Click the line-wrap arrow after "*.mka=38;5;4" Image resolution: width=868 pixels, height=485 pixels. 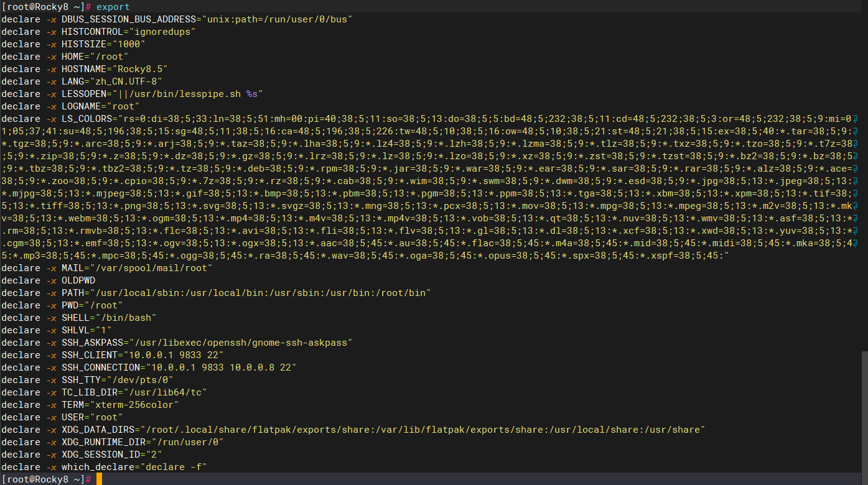(x=855, y=243)
